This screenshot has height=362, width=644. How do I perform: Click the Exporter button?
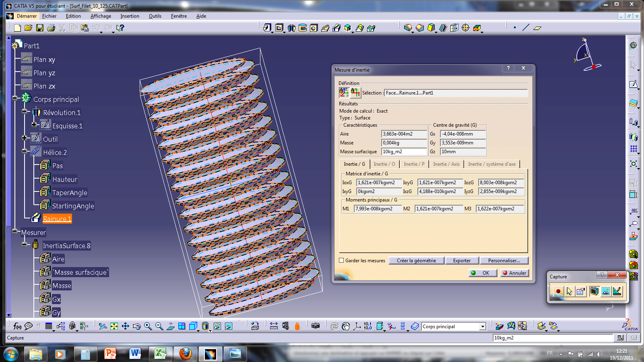[x=462, y=261]
